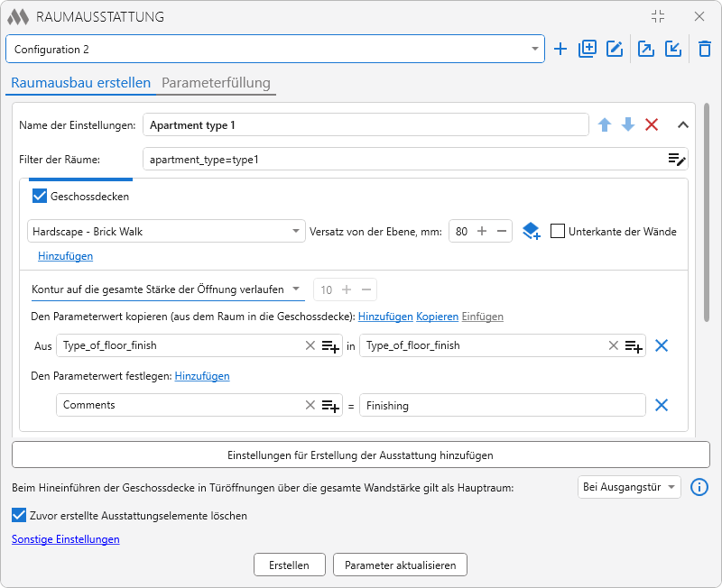Expand the Hardscape - Brick Walk floor type dropdown

(166, 231)
